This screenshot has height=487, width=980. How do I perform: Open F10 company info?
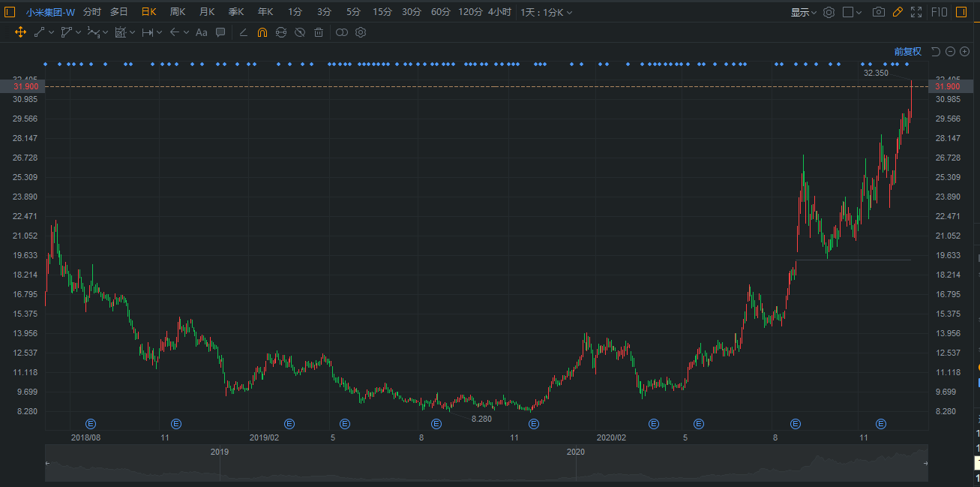click(939, 12)
